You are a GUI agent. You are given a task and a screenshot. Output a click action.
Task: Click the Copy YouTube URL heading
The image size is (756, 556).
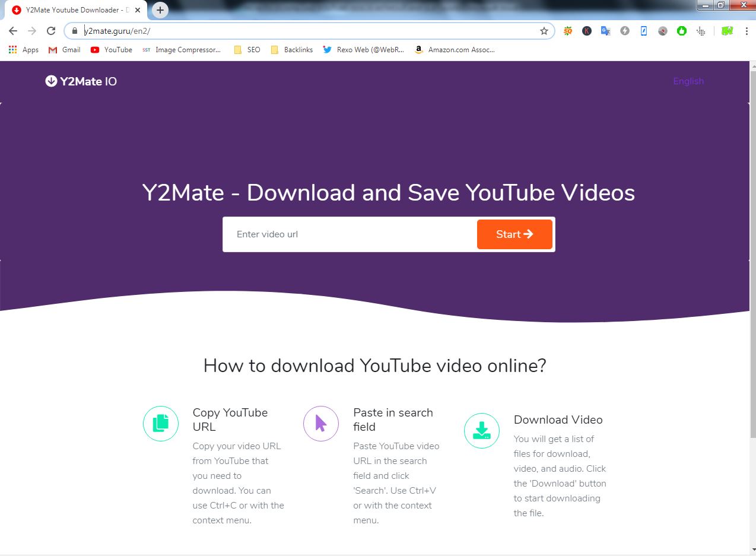[x=230, y=420]
